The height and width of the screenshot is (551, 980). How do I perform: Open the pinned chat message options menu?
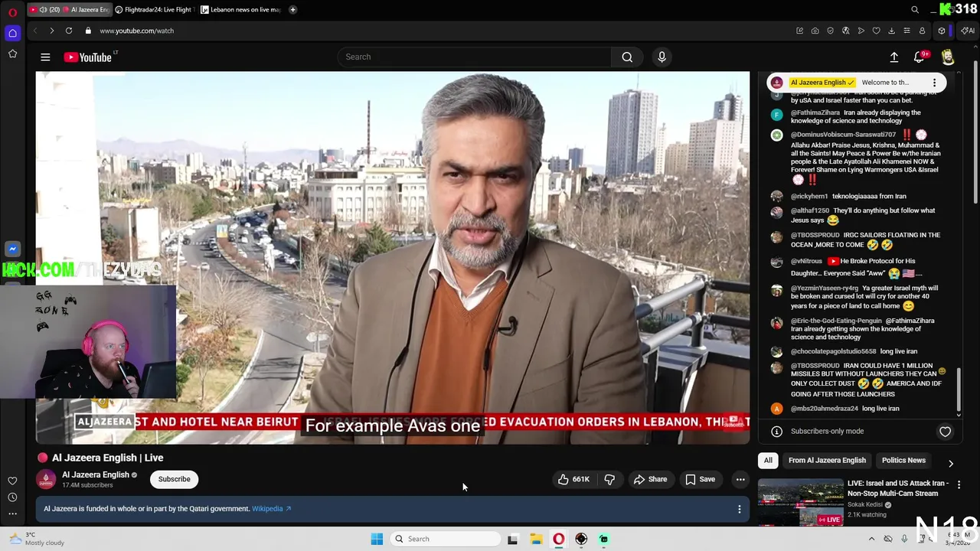(x=934, y=83)
